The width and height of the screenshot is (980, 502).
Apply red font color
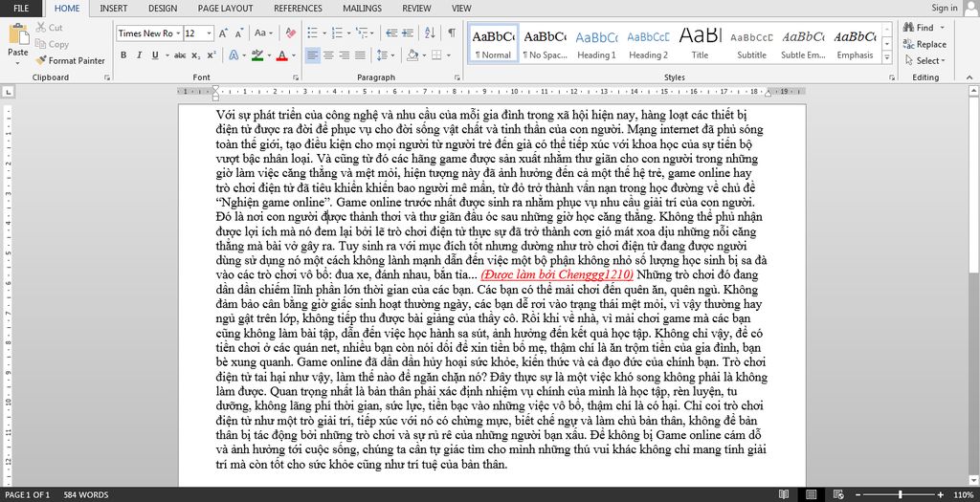[281, 55]
